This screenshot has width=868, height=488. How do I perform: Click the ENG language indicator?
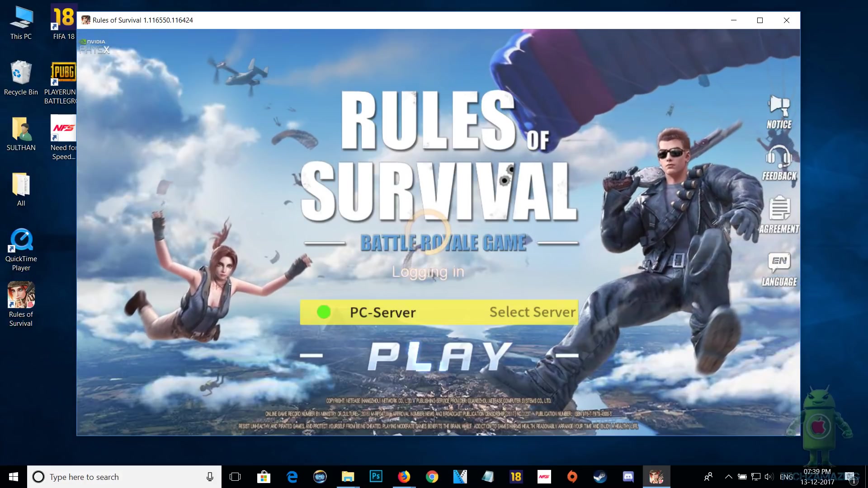click(x=786, y=477)
